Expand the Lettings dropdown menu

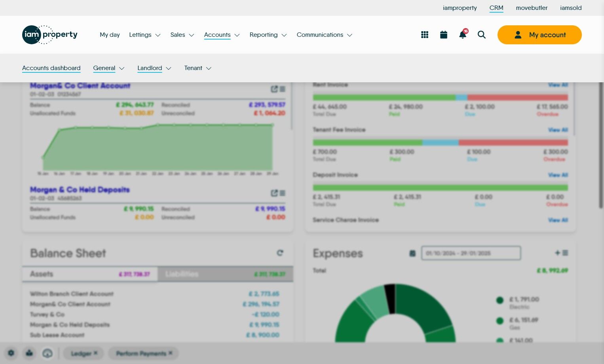pyautogui.click(x=145, y=35)
